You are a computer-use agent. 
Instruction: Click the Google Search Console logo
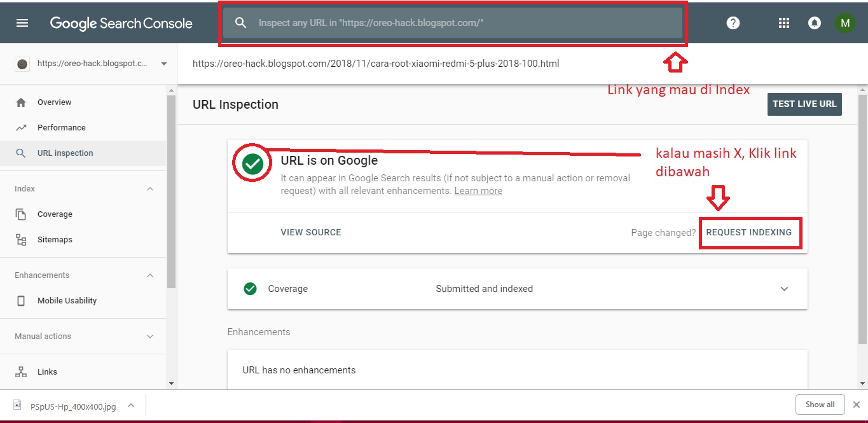[x=121, y=24]
